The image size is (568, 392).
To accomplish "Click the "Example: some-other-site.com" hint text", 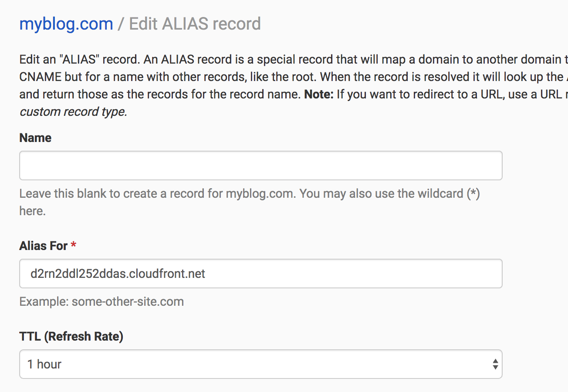I will pos(101,301).
